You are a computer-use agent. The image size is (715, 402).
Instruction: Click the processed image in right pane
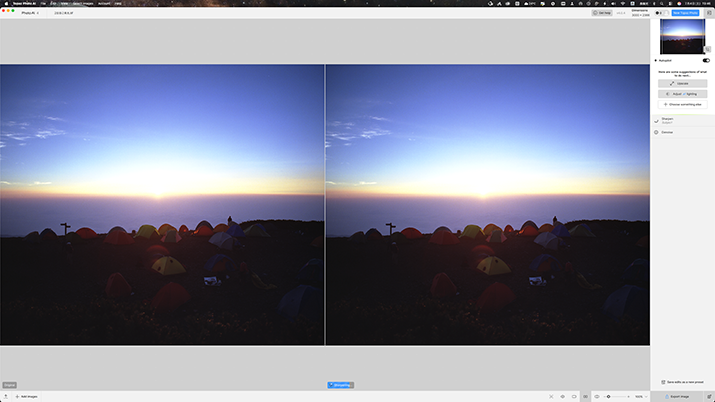click(x=487, y=204)
